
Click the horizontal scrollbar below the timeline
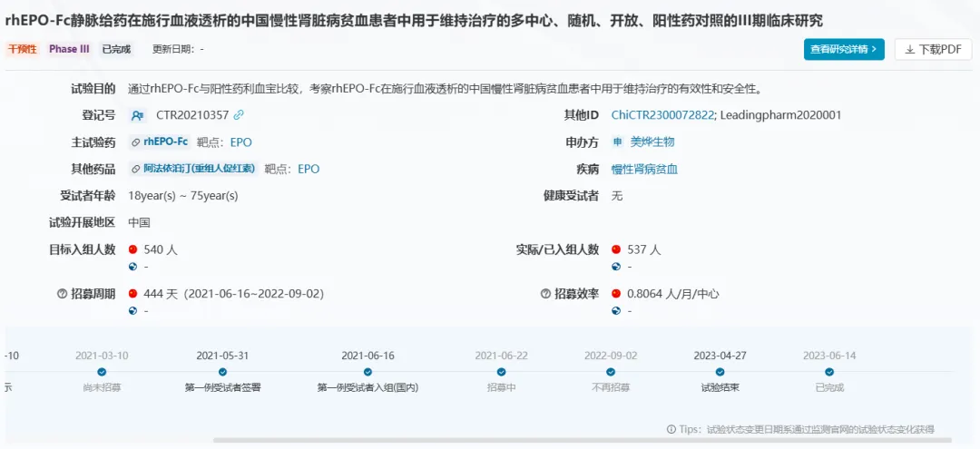click(x=581, y=441)
